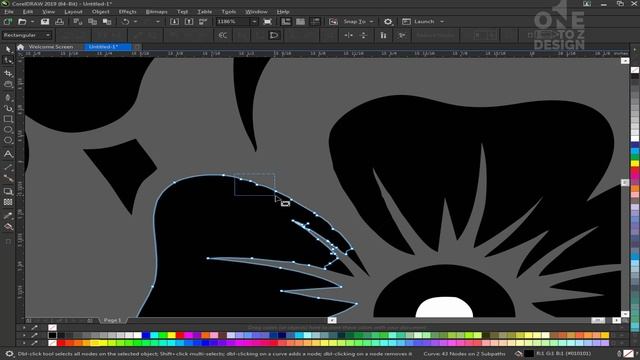The image size is (640, 360).
Task: Click the Full-screen preview icon
Action: pos(267,22)
